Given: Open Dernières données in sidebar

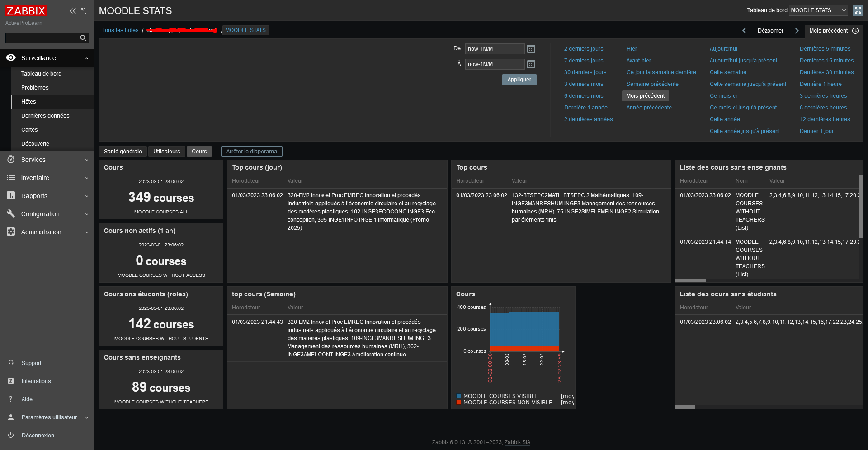Looking at the screenshot, I should point(45,116).
